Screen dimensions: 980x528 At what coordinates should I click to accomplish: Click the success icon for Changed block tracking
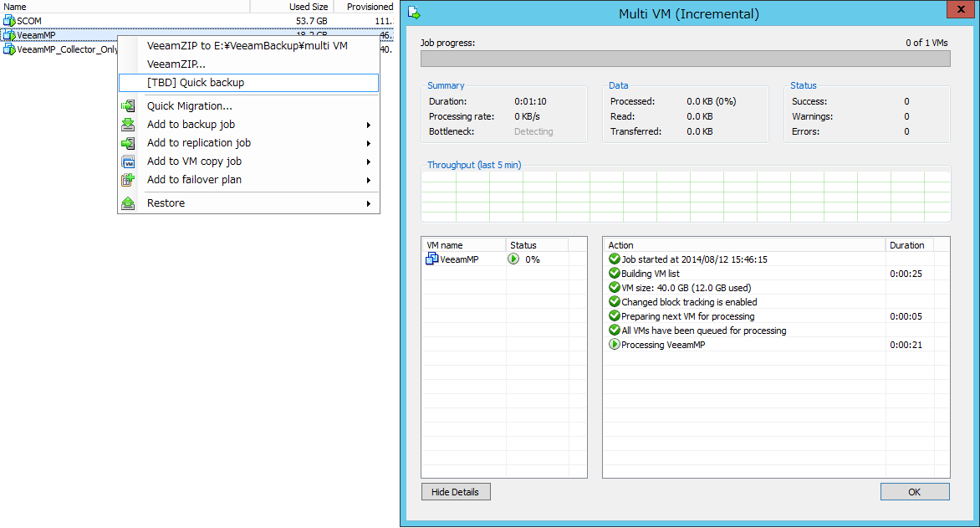[x=615, y=302]
